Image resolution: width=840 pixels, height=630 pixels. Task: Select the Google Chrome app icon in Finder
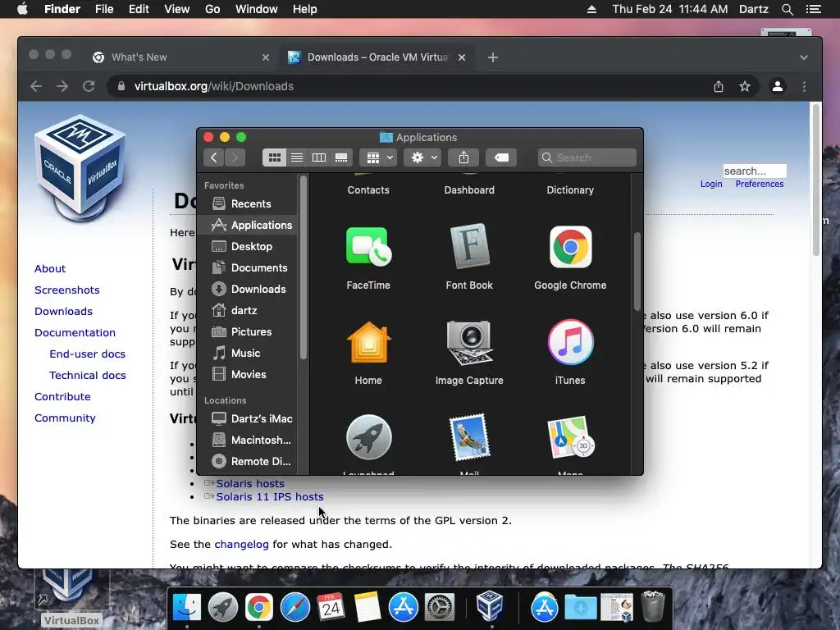point(570,247)
